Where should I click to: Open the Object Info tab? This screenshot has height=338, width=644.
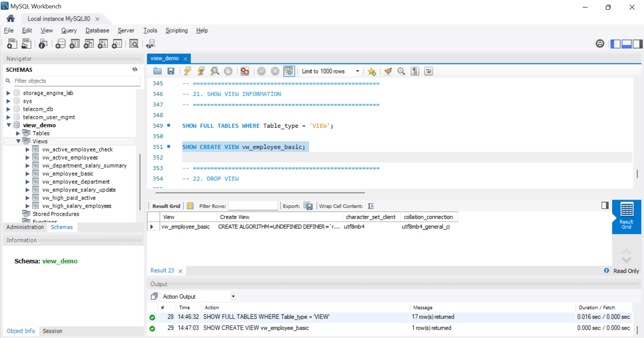click(21, 331)
